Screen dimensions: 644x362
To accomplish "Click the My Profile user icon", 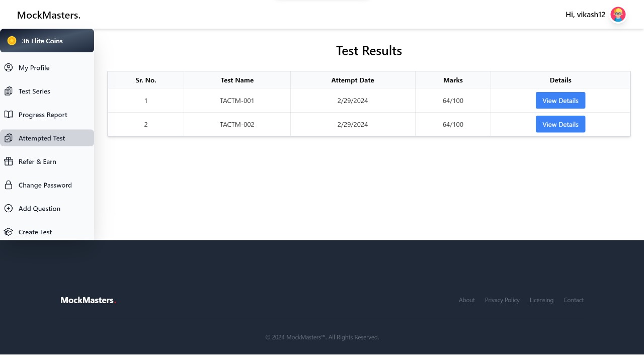I will point(9,67).
